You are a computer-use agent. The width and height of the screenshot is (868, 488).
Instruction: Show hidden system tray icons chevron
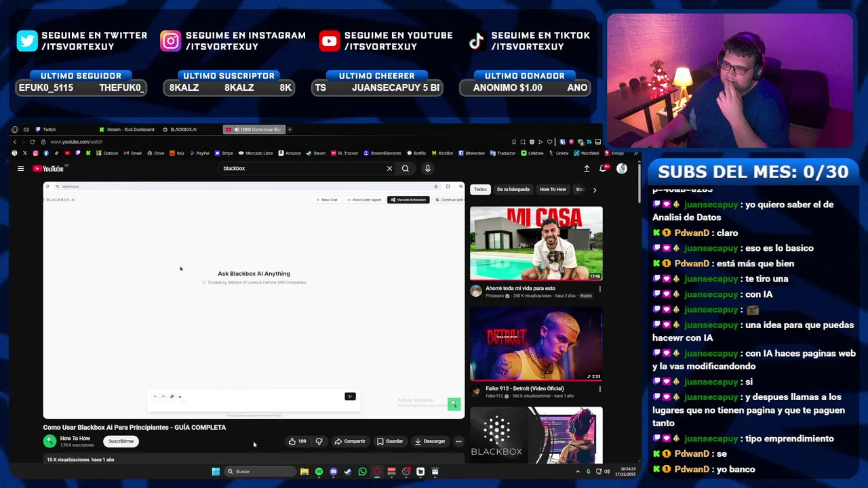coord(578,472)
